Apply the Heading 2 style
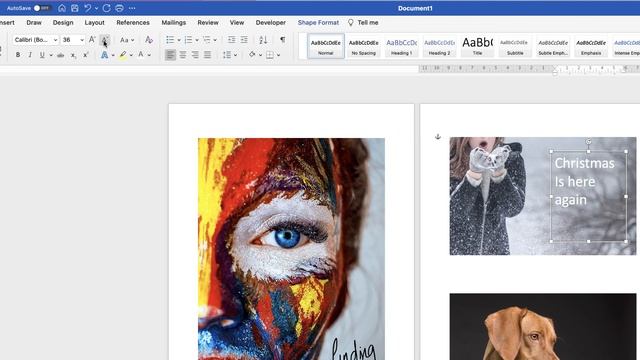The image size is (640, 360). pos(439,46)
